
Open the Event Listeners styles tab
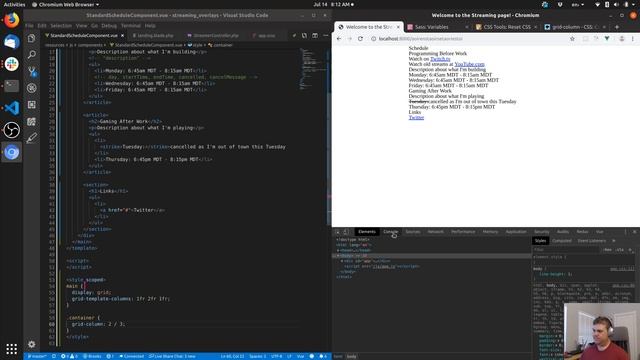[591, 241]
